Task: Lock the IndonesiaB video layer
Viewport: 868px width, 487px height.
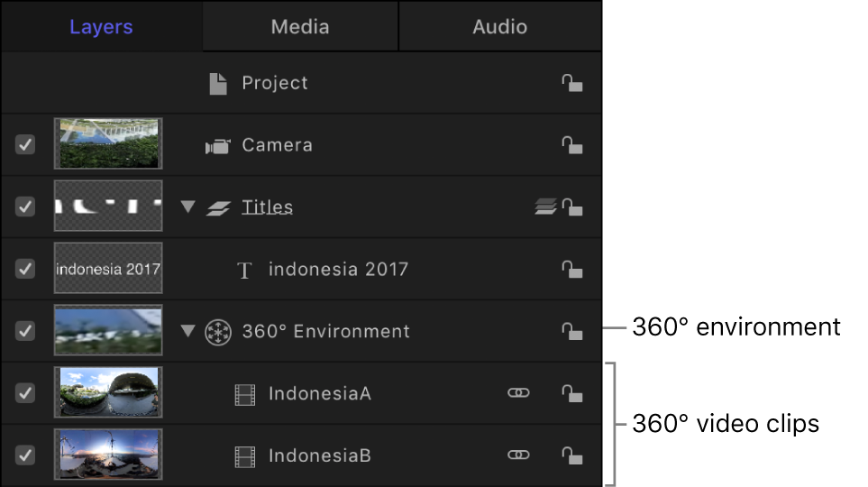Action: 571,455
